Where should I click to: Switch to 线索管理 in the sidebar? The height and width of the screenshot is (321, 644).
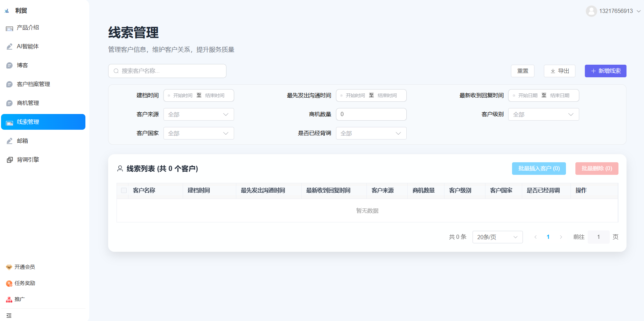43,122
